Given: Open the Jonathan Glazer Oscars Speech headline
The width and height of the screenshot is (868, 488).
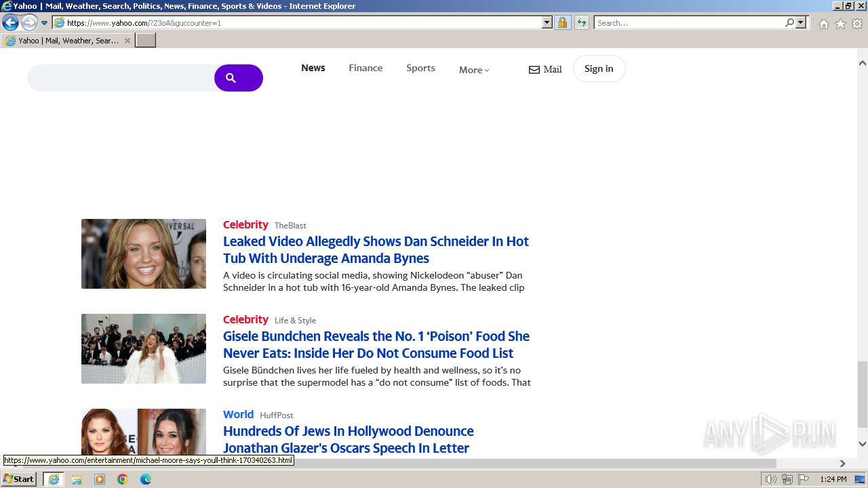Looking at the screenshot, I should click(x=349, y=439).
